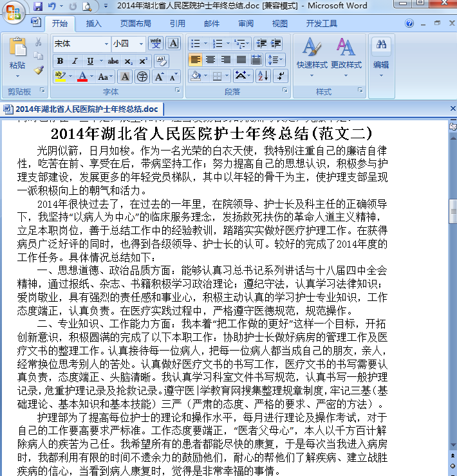The width and height of the screenshot is (457, 476).
Task: Open Asian layout menu
Action: [243, 76]
